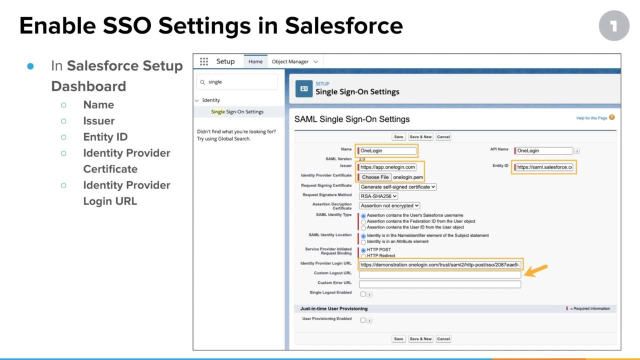The image size is (640, 360).
Task: Click the bottom Cancel button
Action: pos(443,339)
